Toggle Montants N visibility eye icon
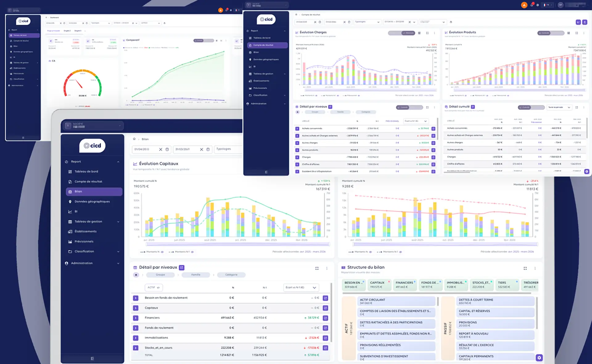The image size is (592, 364). (x=162, y=252)
